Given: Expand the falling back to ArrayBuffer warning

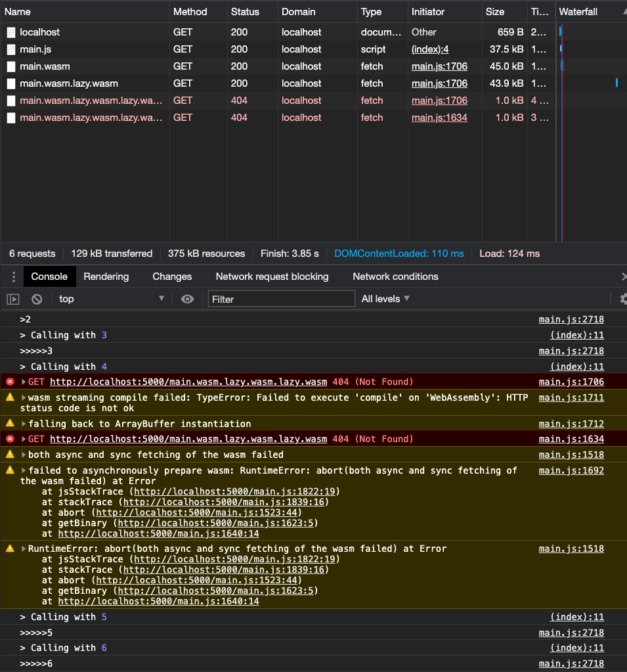Looking at the screenshot, I should (24, 424).
